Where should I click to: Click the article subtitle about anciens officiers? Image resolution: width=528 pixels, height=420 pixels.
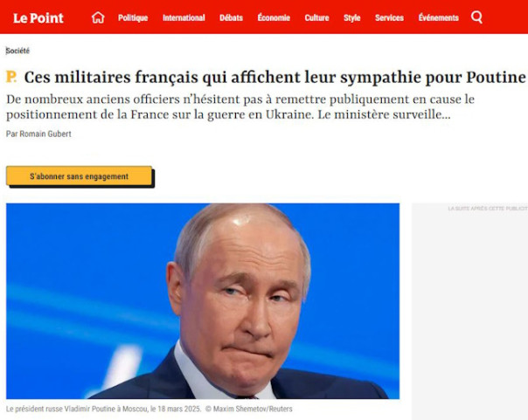tap(240, 107)
